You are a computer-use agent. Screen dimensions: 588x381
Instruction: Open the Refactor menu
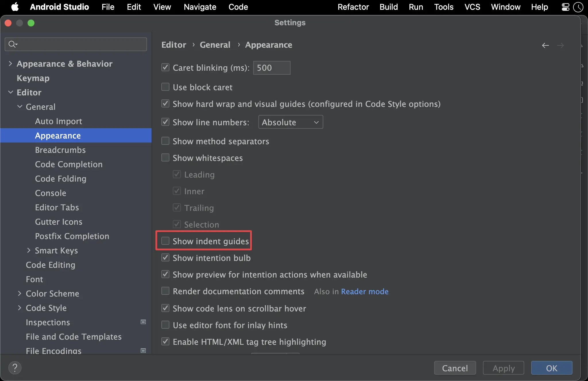(353, 7)
